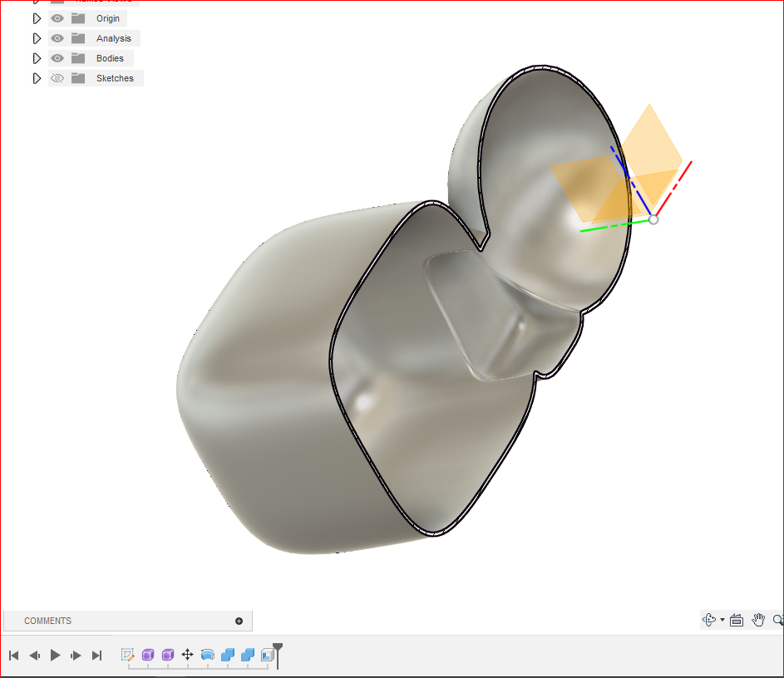
Task: Click the COMMENTS panel title
Action: click(x=48, y=621)
